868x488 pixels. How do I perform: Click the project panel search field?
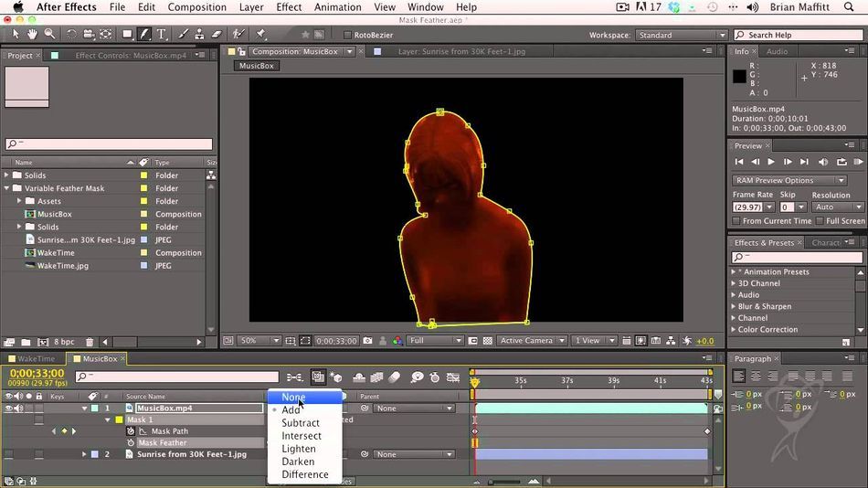(x=109, y=144)
